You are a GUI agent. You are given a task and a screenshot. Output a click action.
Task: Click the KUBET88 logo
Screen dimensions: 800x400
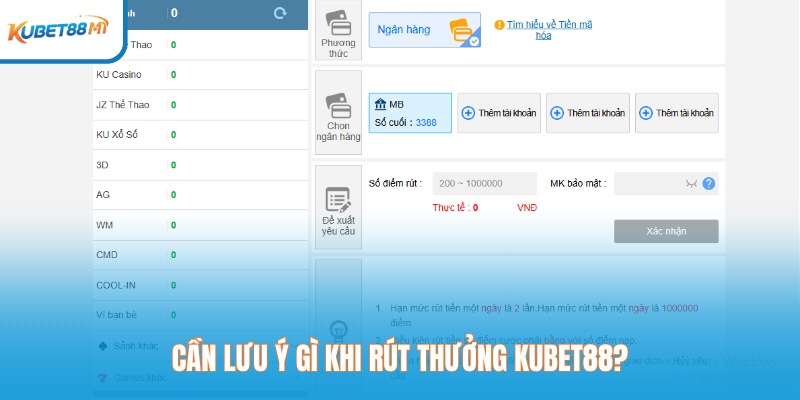[x=58, y=29]
